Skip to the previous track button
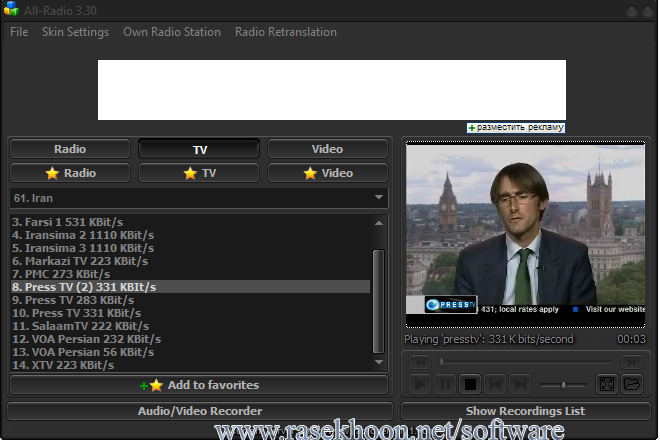This screenshot has width=660, height=442. [495, 384]
